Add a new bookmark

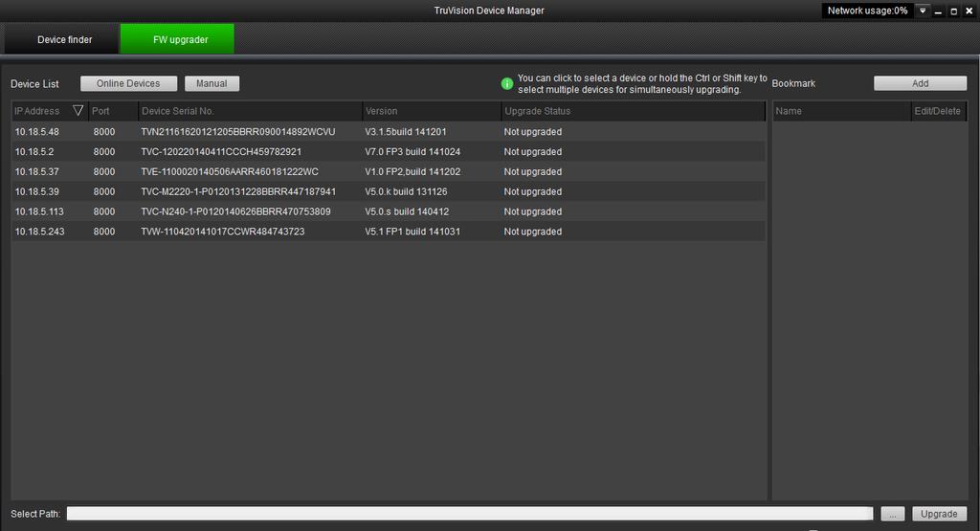click(x=920, y=83)
